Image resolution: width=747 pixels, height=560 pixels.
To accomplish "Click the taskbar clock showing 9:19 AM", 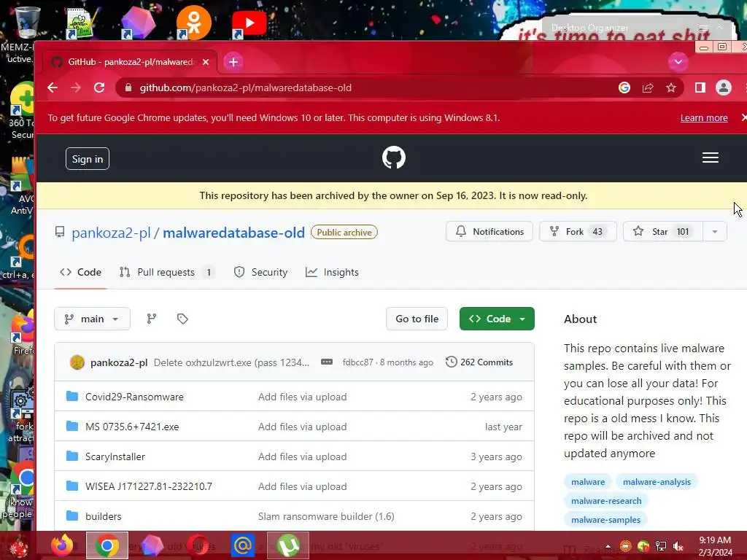I will click(x=715, y=546).
